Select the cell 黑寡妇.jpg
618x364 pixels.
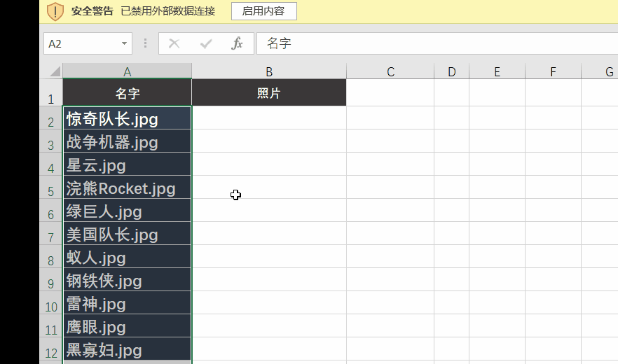coord(127,349)
